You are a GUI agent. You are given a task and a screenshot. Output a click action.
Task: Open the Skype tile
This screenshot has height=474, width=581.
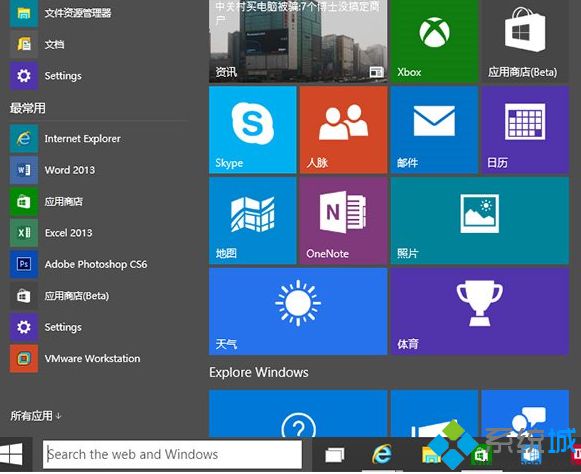pos(252,130)
